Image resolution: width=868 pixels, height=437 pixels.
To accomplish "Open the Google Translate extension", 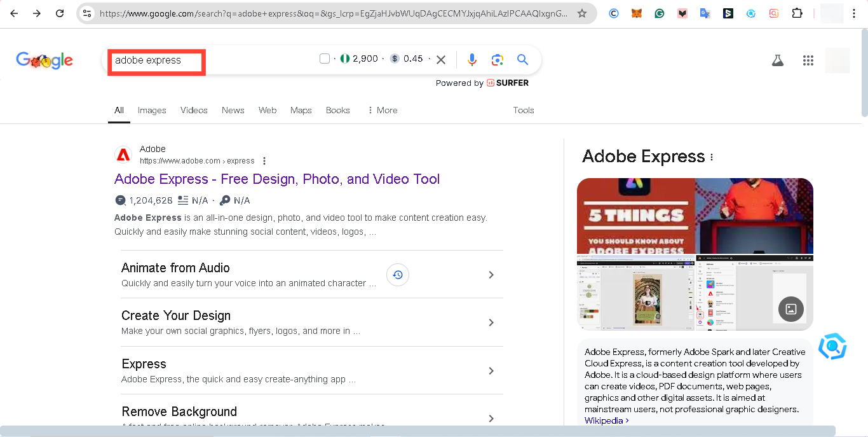I will point(705,13).
